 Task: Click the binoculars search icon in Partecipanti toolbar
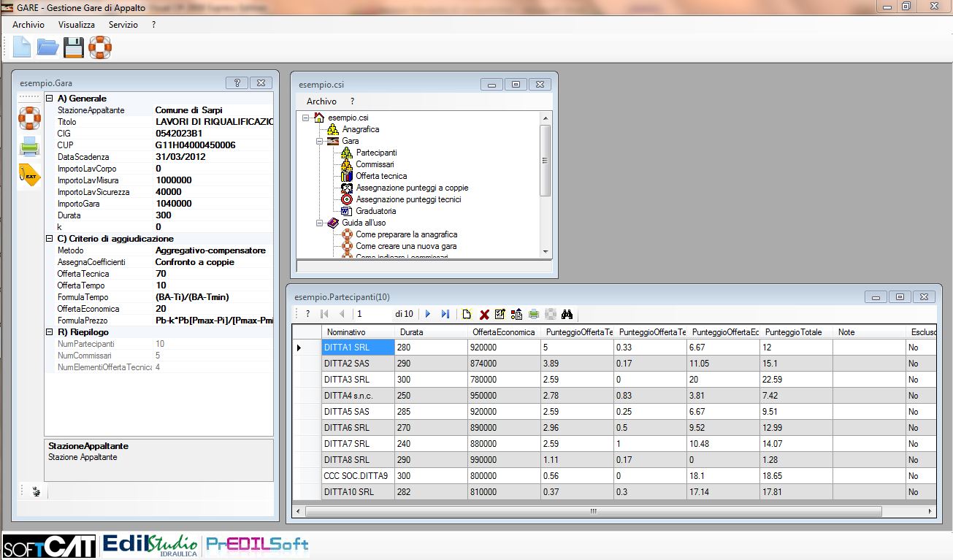[x=566, y=314]
